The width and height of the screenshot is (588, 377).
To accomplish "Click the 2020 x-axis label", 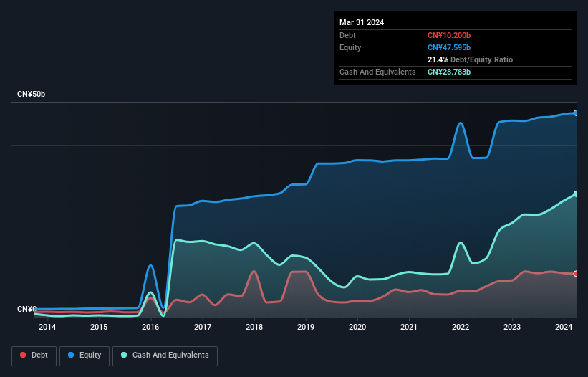I will 357,327.
